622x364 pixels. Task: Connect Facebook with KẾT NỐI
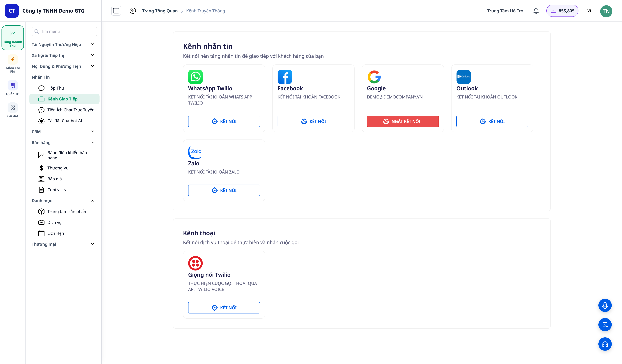[x=313, y=121]
